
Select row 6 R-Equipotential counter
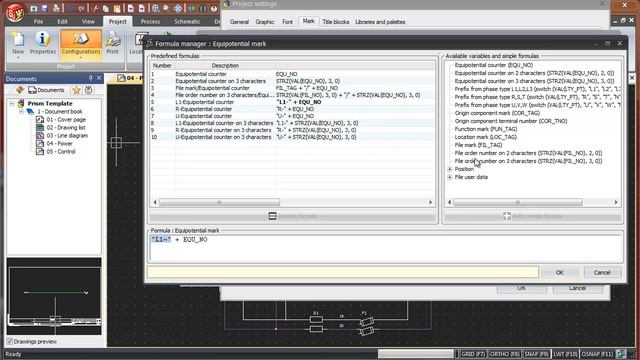point(292,109)
